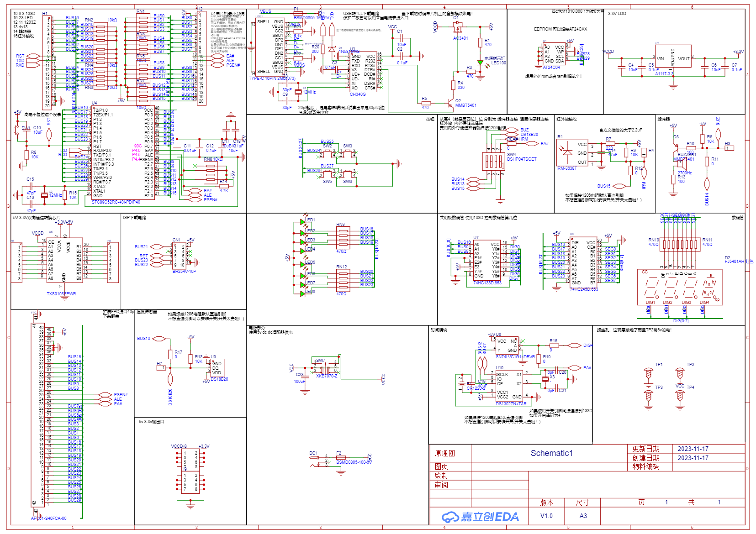Screen dimensions: 756x534
Task: Click the 原理图 label in the title block
Action: point(444,453)
